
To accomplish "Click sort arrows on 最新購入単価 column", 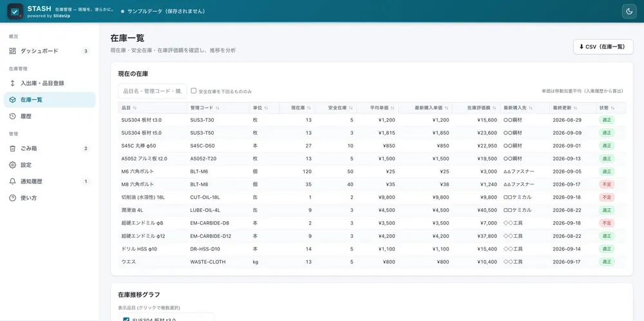I will pos(446,108).
